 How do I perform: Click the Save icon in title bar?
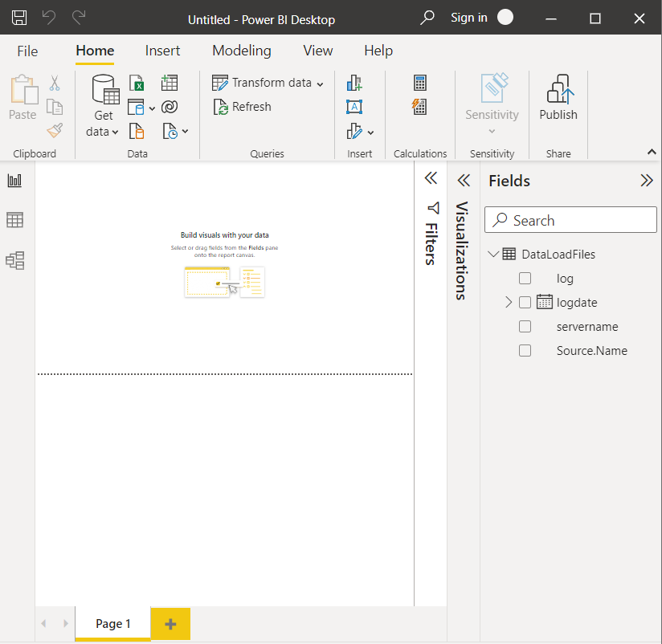pyautogui.click(x=19, y=18)
